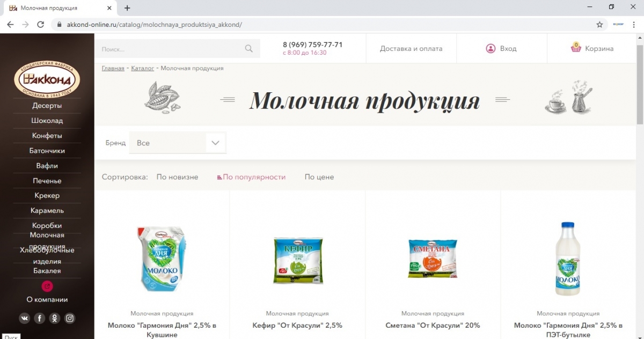
Task: Open the Сметана От Красули product image
Action: pos(433,259)
